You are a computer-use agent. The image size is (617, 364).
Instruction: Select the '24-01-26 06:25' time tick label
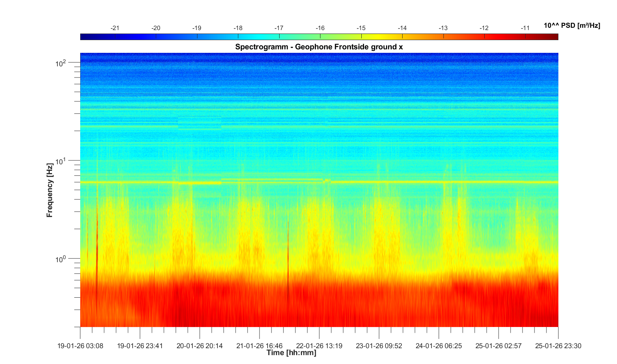point(439,346)
